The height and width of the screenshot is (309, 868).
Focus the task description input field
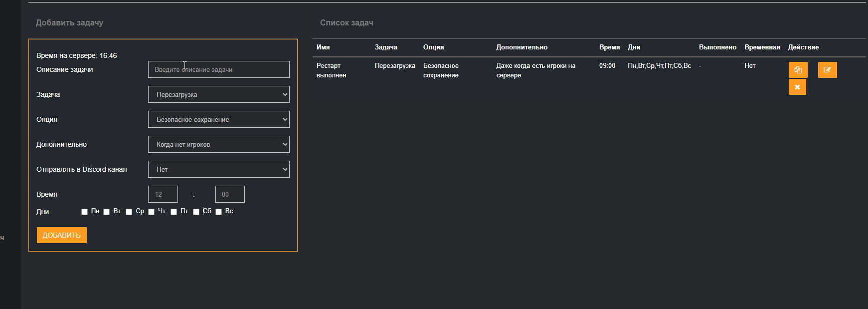(x=218, y=69)
